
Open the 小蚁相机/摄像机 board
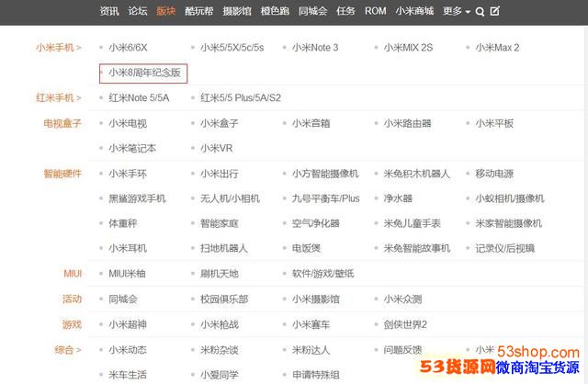pos(510,198)
